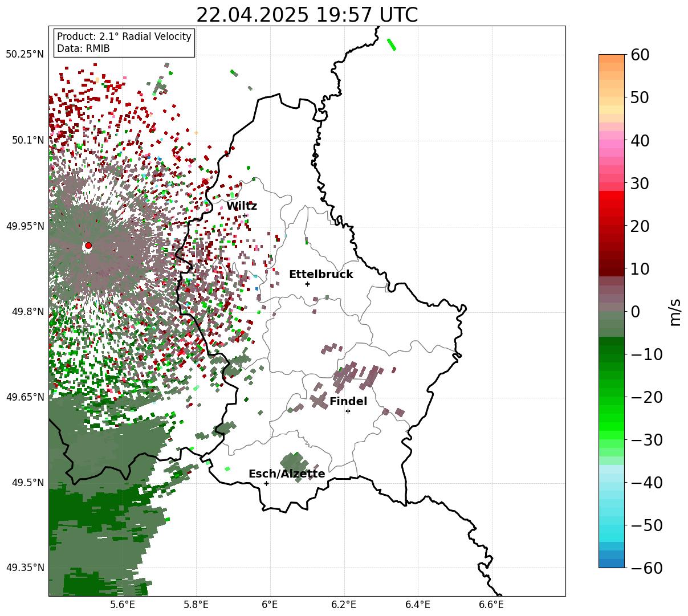Click the 6°E longitude label
Screen dimensions: 688x616
[270, 604]
